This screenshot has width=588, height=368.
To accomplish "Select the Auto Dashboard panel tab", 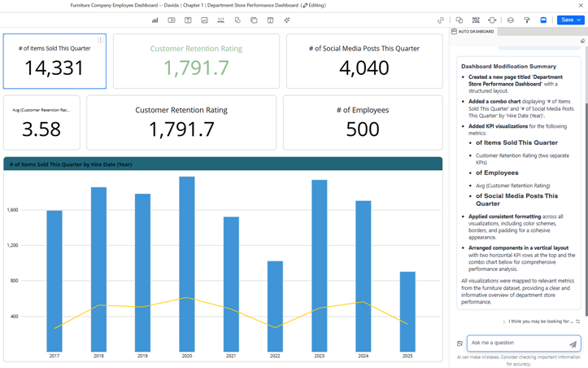I will pos(473,32).
